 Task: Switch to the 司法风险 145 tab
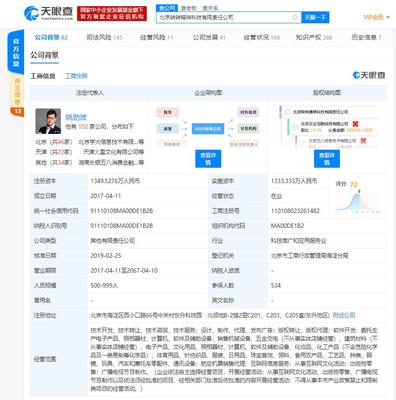point(104,37)
